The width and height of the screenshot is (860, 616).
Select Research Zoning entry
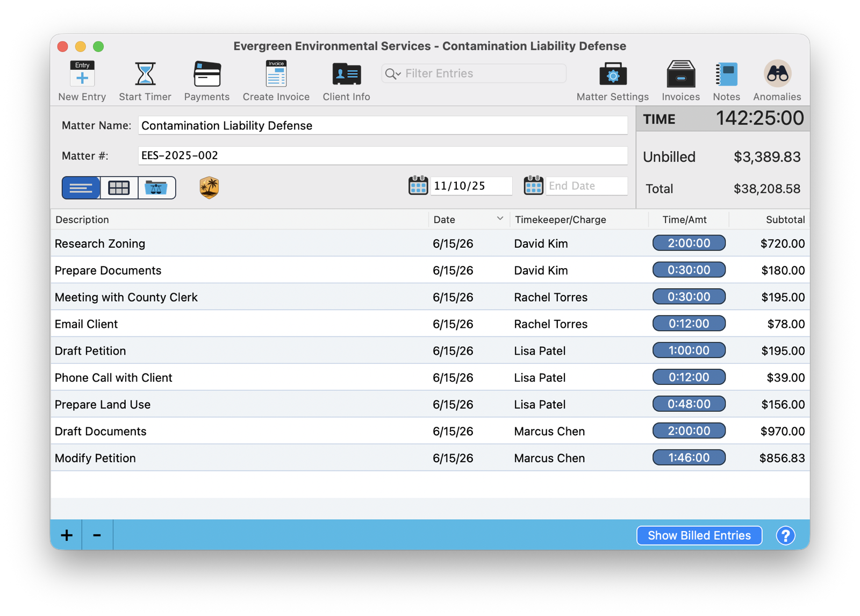(430, 243)
